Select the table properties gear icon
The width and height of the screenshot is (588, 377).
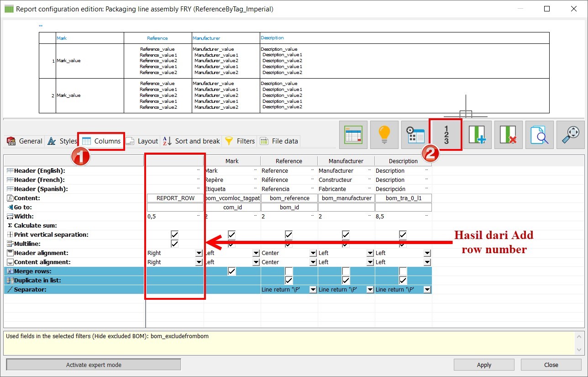(x=415, y=134)
